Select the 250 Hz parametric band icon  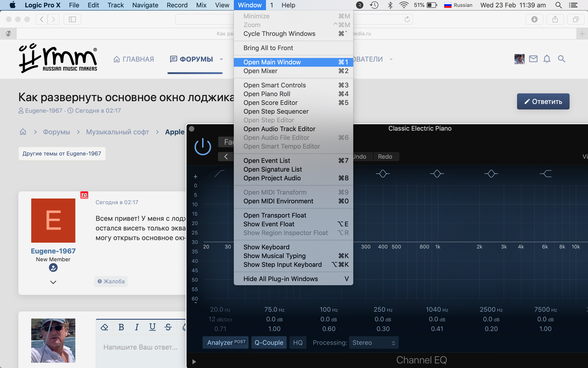(x=383, y=173)
